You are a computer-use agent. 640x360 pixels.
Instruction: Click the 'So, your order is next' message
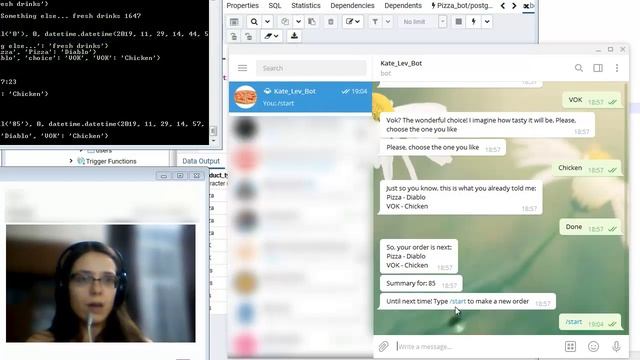tap(419, 256)
